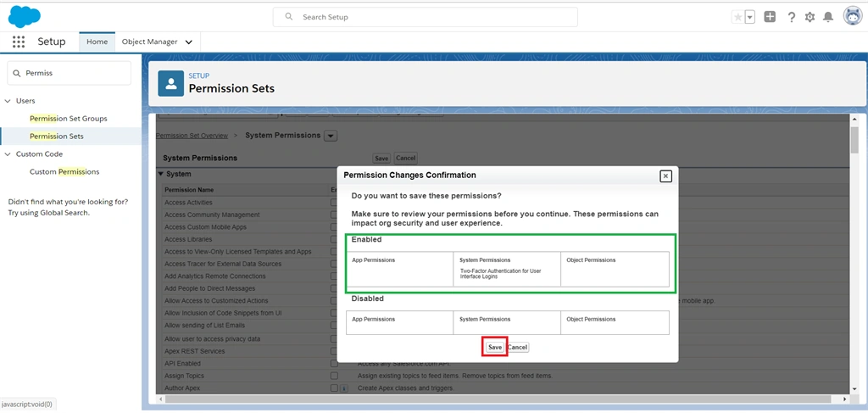Click the Allow Access to Customized Actions row
The image size is (868, 413).
pyautogui.click(x=216, y=300)
